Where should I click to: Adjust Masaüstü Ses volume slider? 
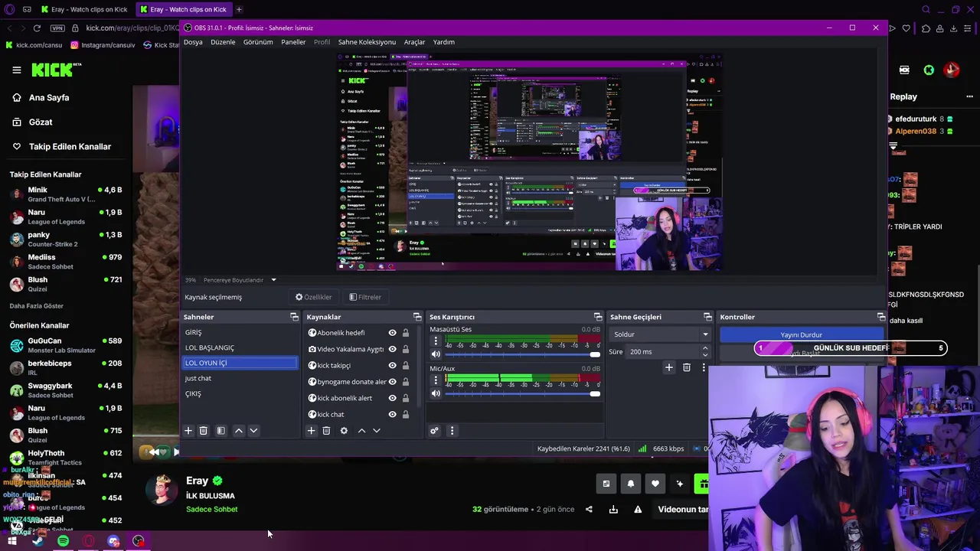click(x=522, y=354)
